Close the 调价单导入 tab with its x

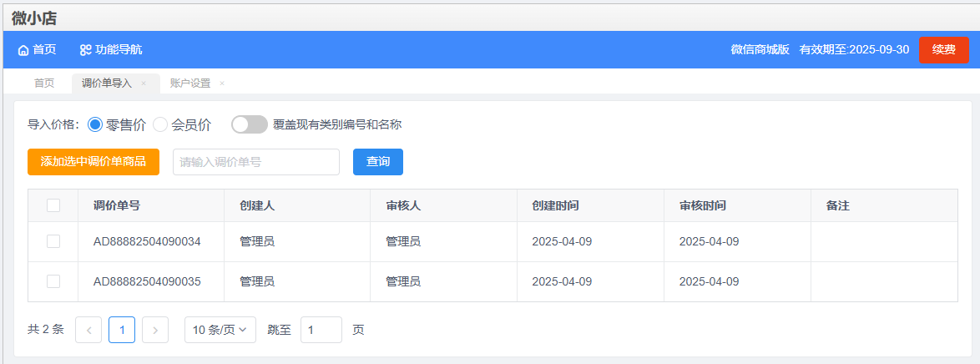(143, 83)
